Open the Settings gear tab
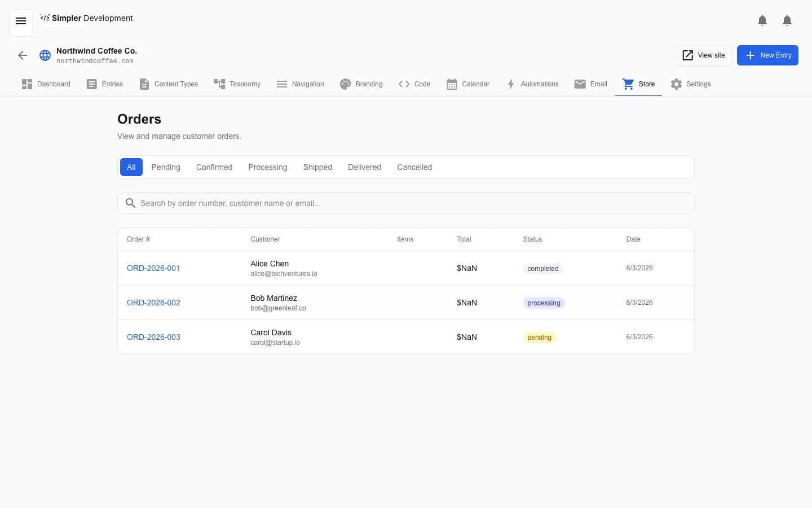The height and width of the screenshot is (508, 812). [x=691, y=84]
